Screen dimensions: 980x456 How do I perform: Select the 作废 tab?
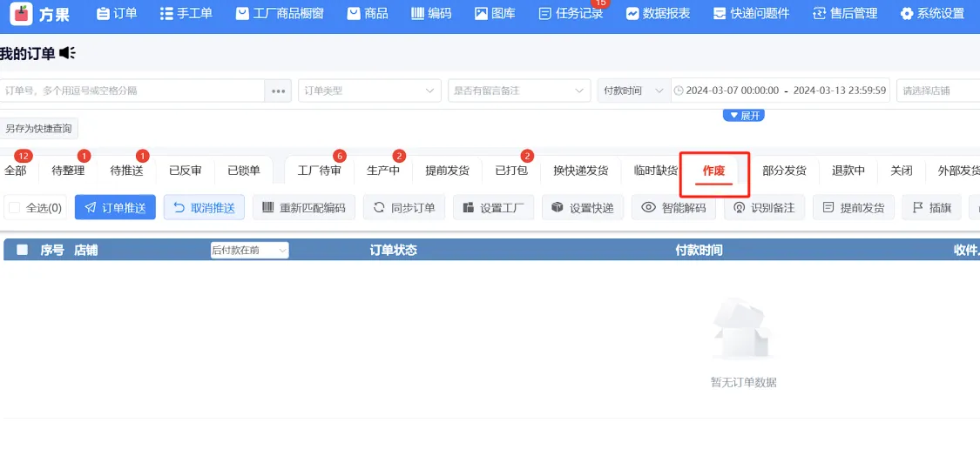(x=714, y=171)
